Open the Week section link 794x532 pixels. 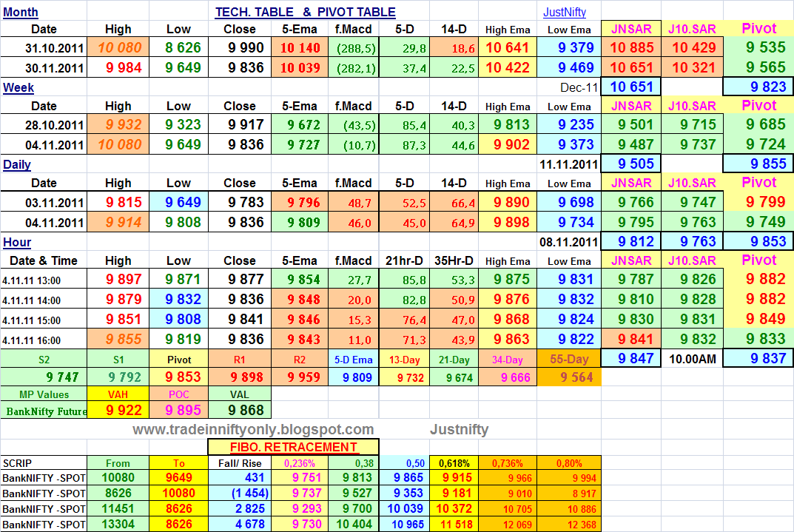[18, 87]
